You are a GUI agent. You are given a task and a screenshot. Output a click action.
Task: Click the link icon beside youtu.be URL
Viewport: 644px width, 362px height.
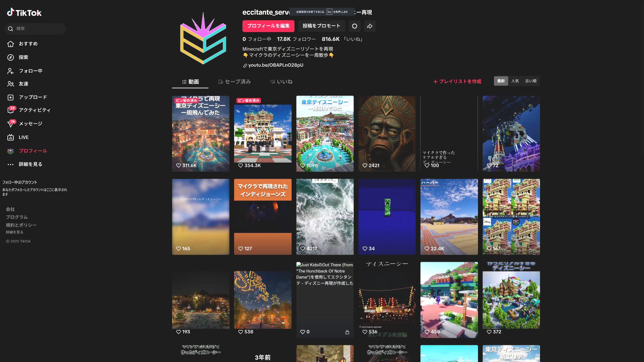[x=245, y=66]
